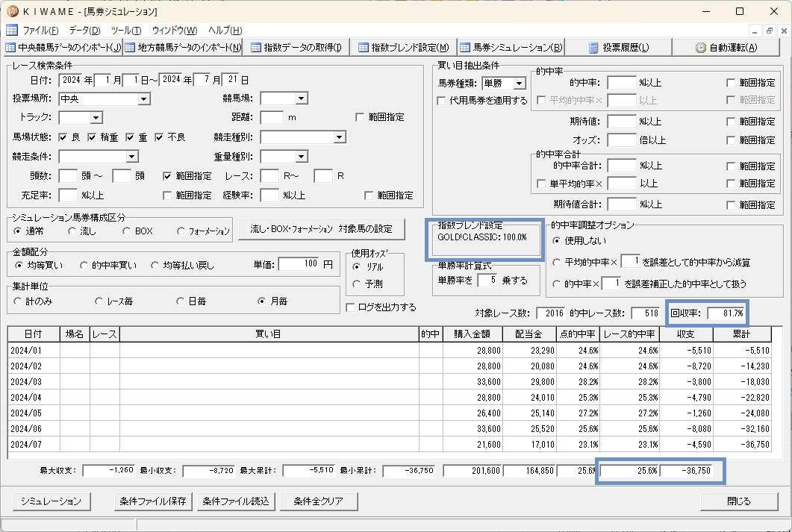Open 投票履歴 toolbar icon
Image resolution: width=792 pixels, height=532 pixels.
594,48
